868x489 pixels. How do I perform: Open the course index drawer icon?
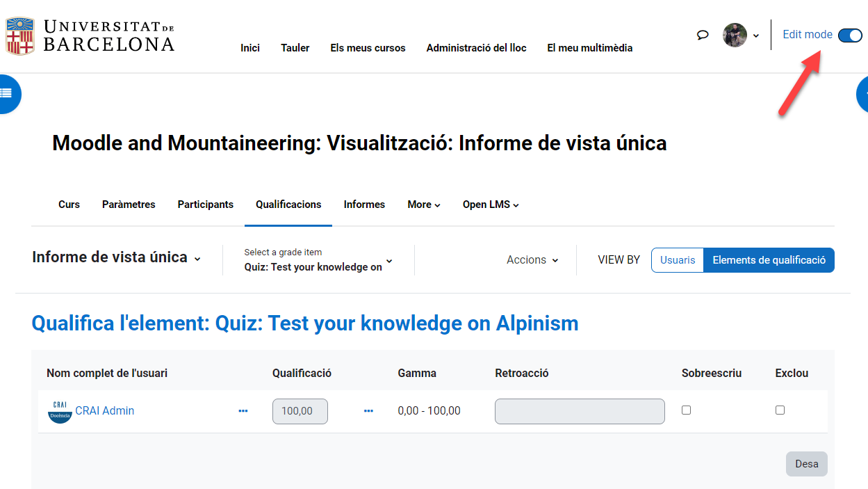click(x=7, y=93)
